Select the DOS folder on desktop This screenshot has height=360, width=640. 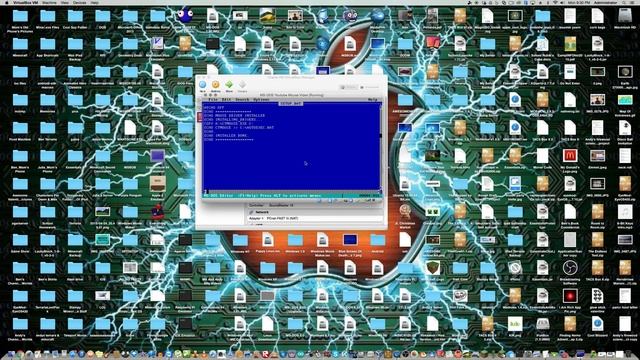point(102,16)
